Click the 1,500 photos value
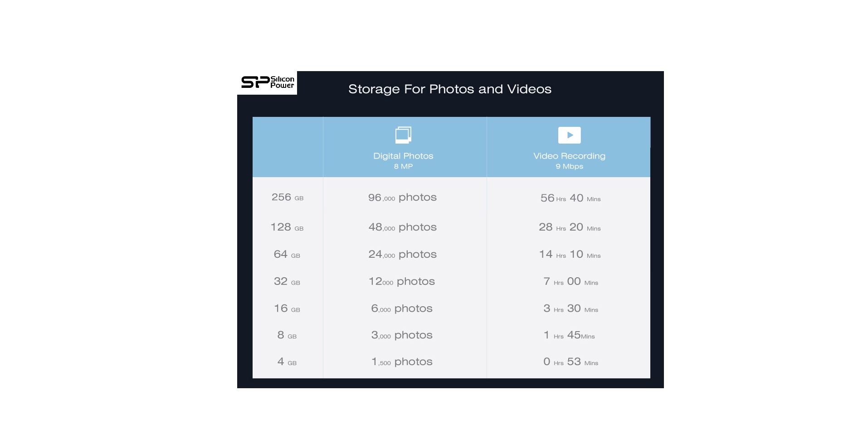The image size is (868, 424). click(x=402, y=362)
